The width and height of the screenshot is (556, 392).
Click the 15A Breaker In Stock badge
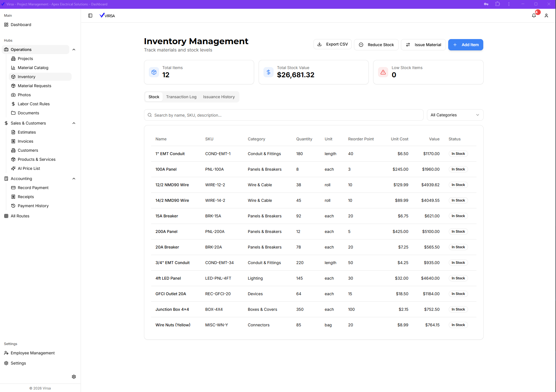pyautogui.click(x=458, y=216)
